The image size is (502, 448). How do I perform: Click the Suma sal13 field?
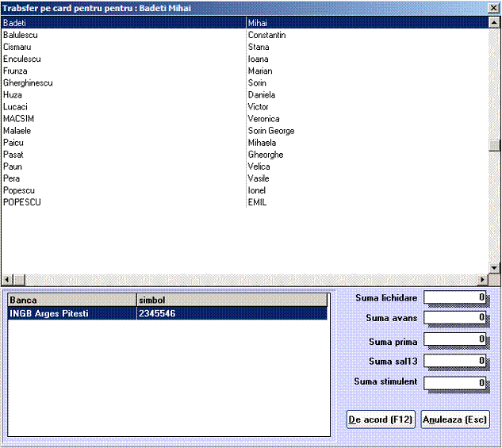point(455,362)
